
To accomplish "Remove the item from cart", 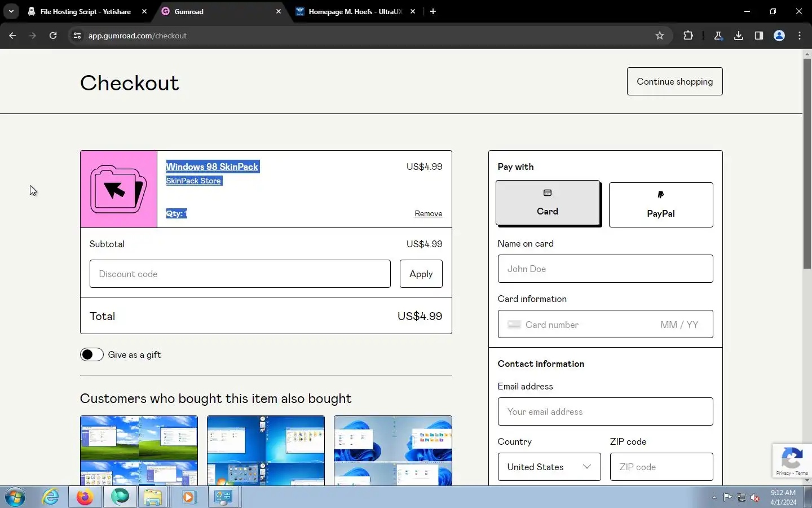I will [x=429, y=213].
